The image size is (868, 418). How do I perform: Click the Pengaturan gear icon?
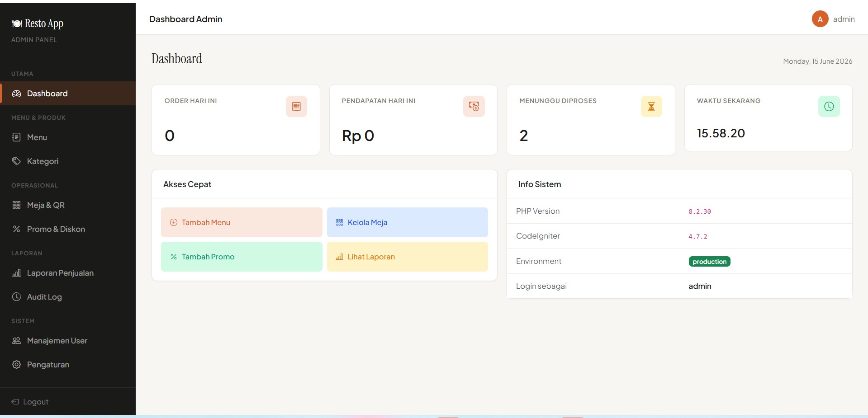click(16, 365)
